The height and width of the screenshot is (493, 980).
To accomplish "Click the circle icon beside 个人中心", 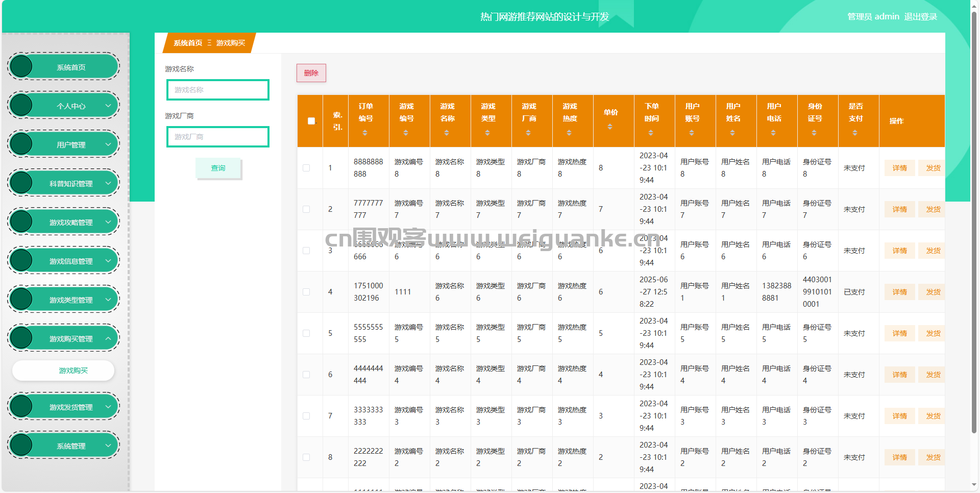I will (x=21, y=105).
